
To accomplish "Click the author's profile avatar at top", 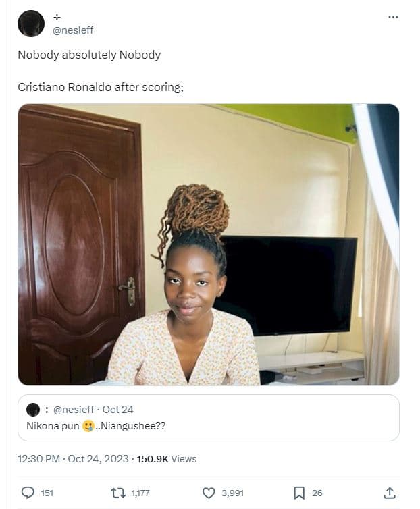I will tap(31, 24).
